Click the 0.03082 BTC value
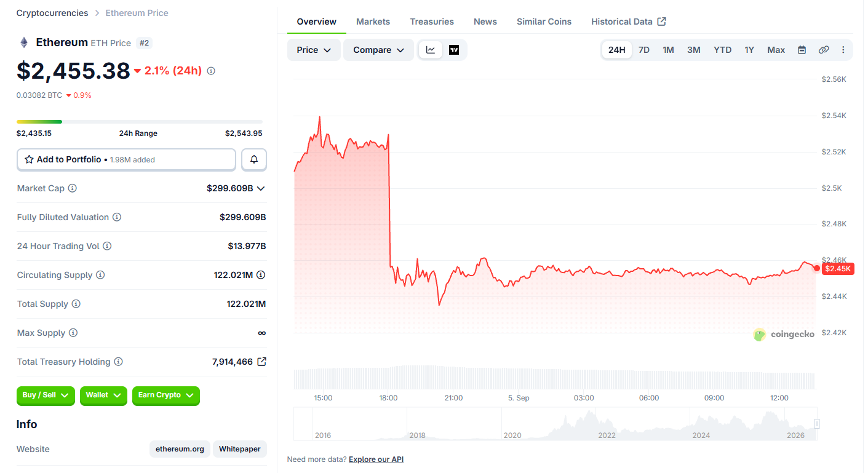Image resolution: width=868 pixels, height=473 pixels. click(39, 95)
